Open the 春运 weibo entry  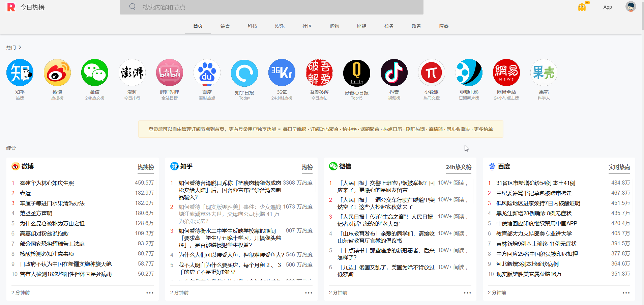(25, 193)
